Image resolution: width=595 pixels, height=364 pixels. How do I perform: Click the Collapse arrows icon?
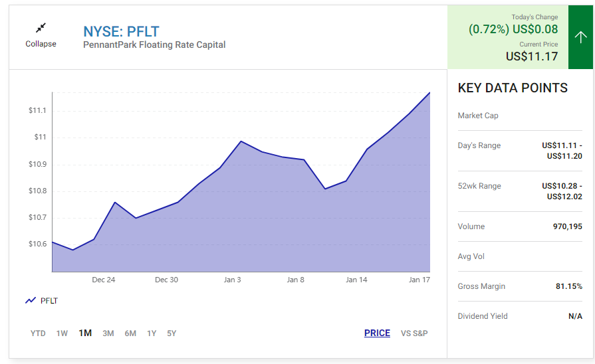click(x=41, y=28)
